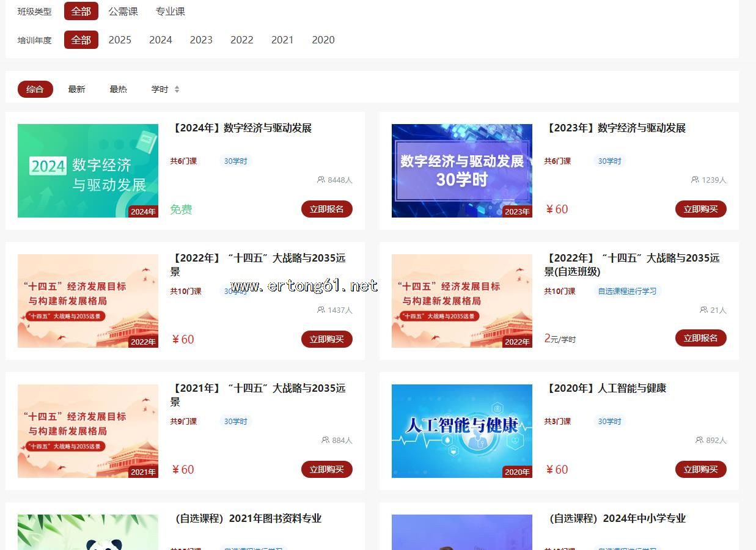This screenshot has height=550, width=756.
Task: Open 【2022年】十四五 自选班级 course title
Action: coord(631,265)
